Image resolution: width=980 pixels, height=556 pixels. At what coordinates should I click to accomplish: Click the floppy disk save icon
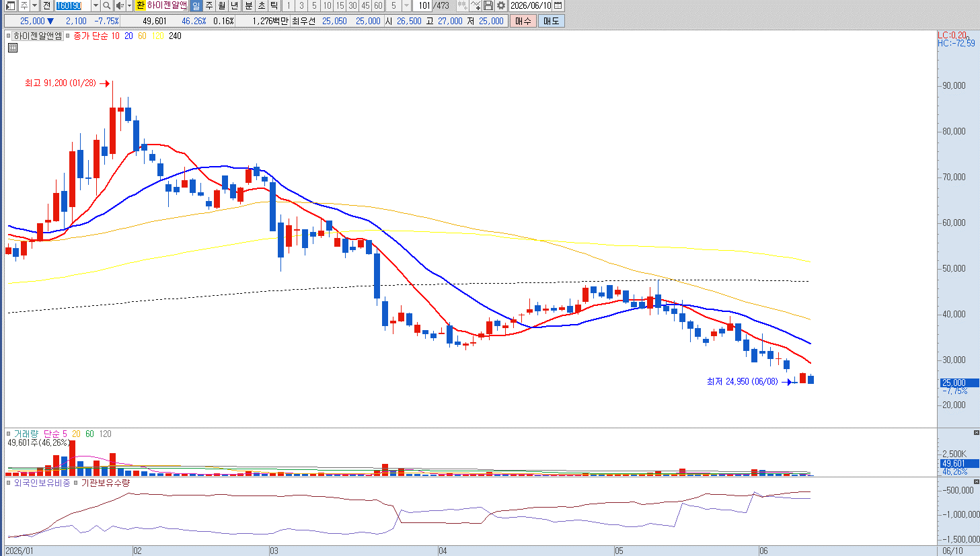click(488, 5)
